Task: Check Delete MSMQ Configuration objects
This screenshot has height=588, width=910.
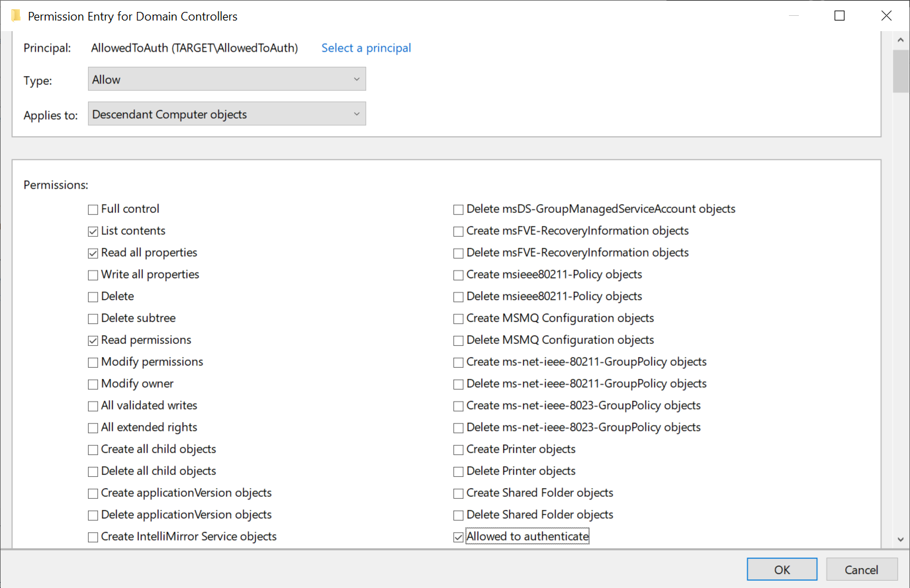Action: pos(459,341)
